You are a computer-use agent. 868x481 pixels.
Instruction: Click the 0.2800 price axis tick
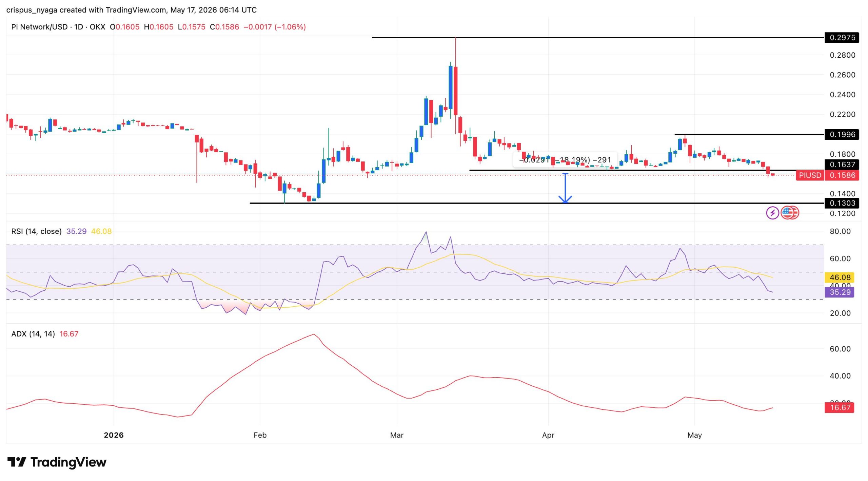842,55
